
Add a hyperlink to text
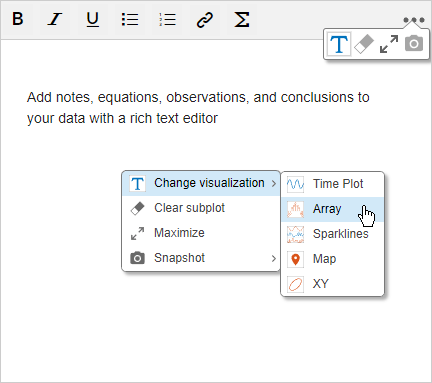click(204, 19)
